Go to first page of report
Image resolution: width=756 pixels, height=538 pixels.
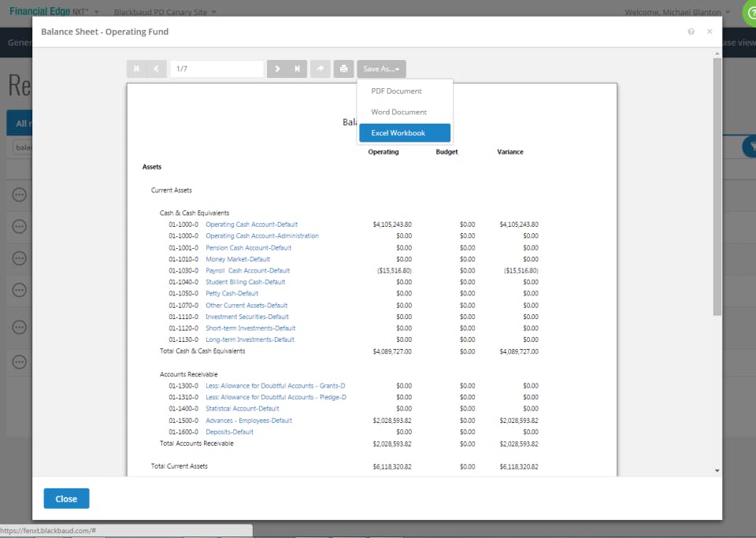click(x=136, y=69)
